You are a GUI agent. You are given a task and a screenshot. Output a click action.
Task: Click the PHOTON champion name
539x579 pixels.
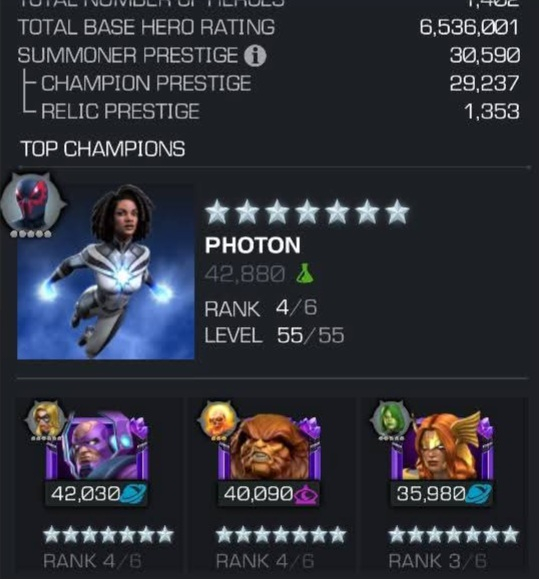[253, 245]
